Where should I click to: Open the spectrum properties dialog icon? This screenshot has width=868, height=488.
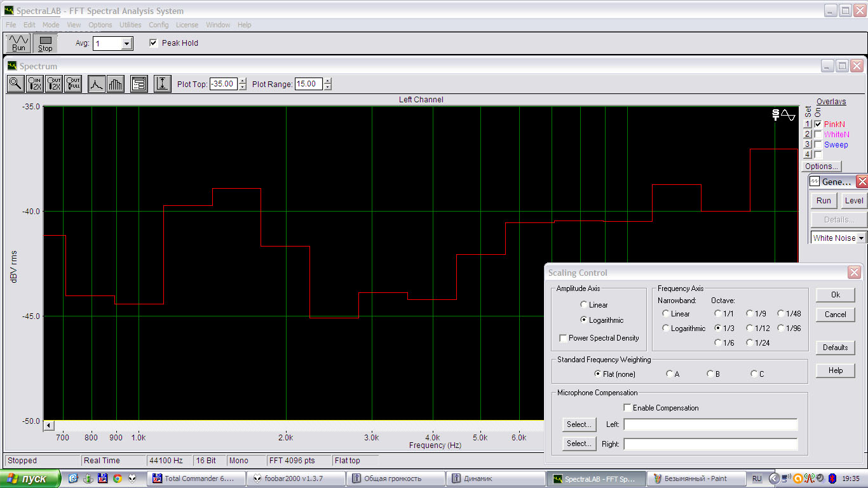[x=139, y=84]
